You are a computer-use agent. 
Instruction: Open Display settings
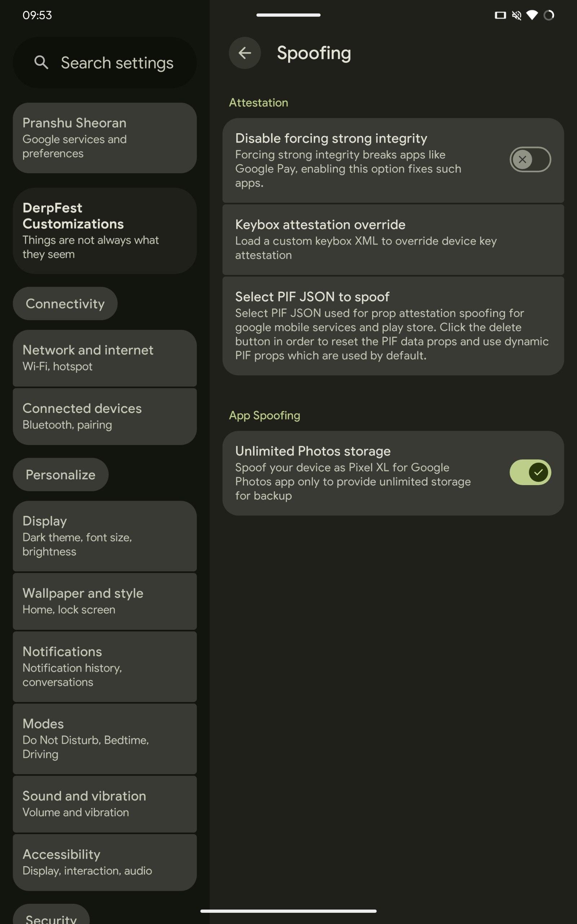click(x=105, y=536)
